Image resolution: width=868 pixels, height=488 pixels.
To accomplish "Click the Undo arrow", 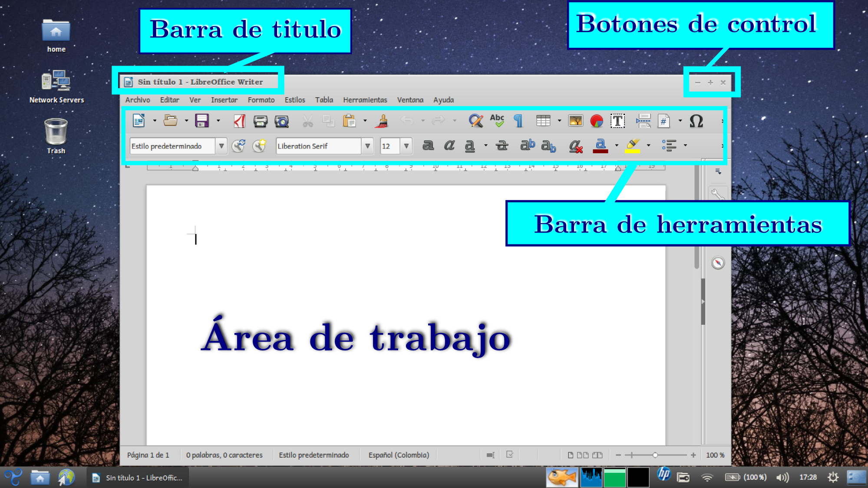I will point(407,120).
